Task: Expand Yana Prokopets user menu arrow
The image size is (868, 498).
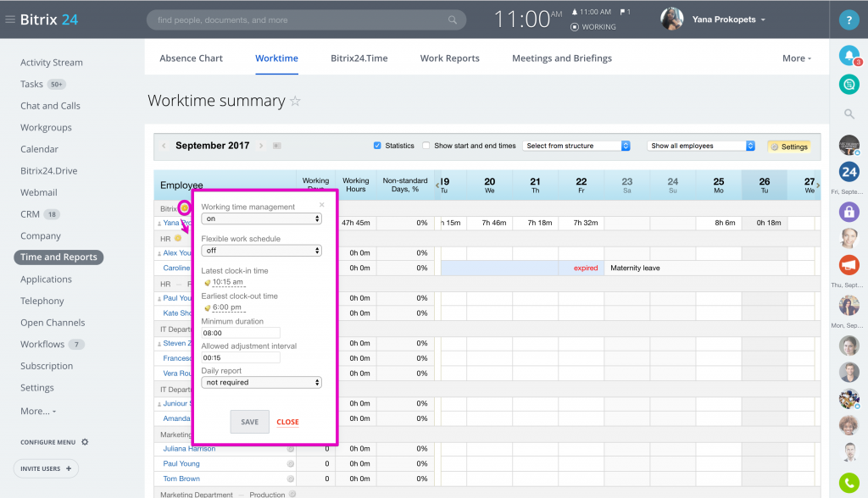Action: [764, 20]
